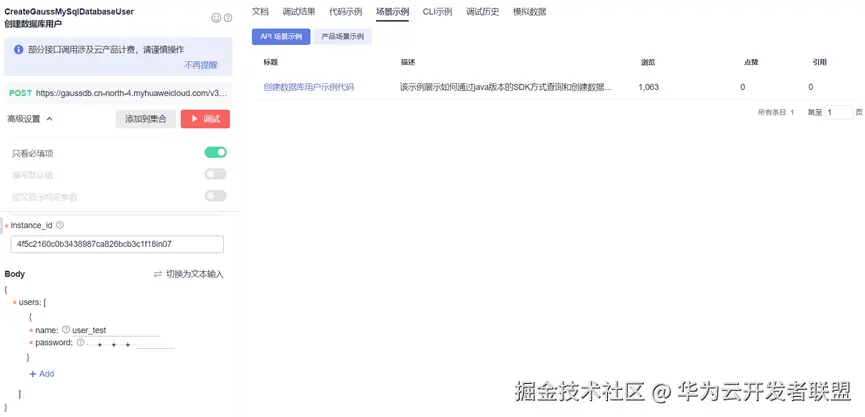Click the Body section label
865x417 pixels.
pyautogui.click(x=15, y=274)
